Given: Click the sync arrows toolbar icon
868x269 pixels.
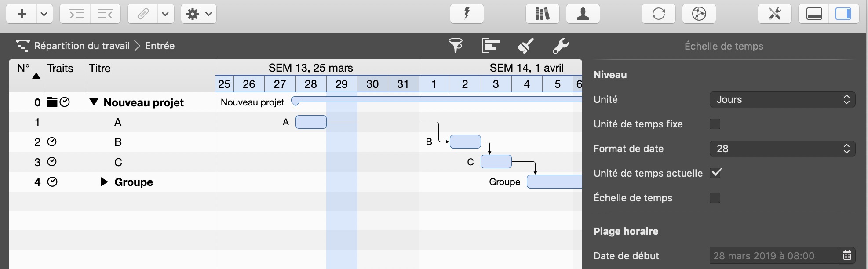Looking at the screenshot, I should 658,14.
